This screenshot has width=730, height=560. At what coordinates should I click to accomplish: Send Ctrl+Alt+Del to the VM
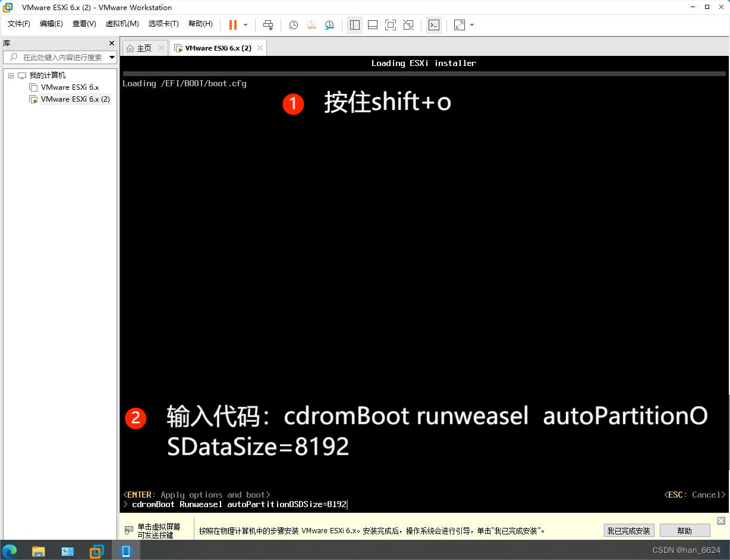pos(268,25)
